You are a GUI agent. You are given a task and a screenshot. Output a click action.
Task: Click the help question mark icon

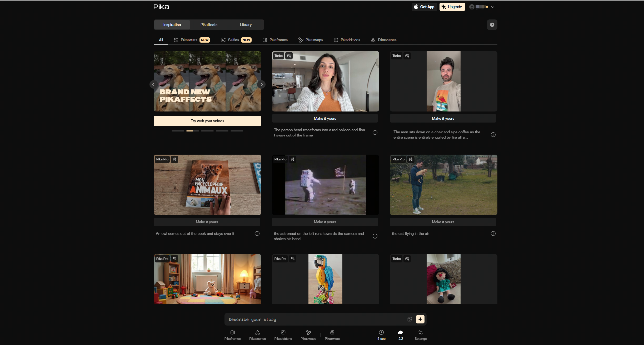coord(492,25)
